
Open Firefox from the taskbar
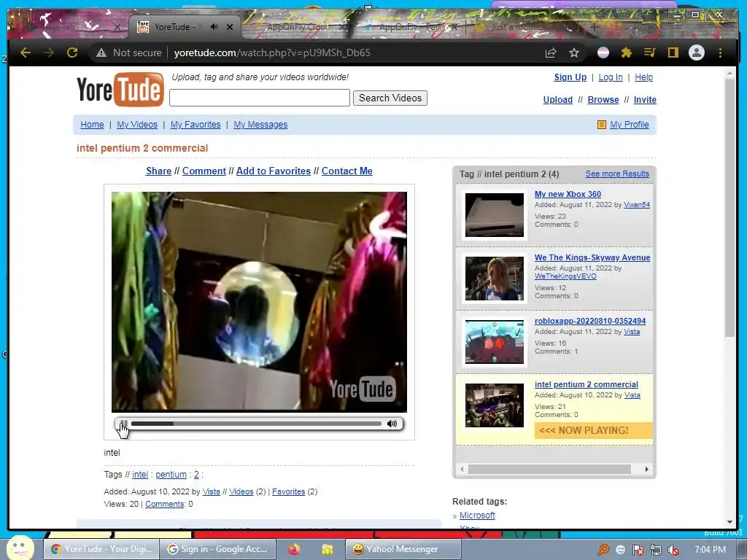294,549
